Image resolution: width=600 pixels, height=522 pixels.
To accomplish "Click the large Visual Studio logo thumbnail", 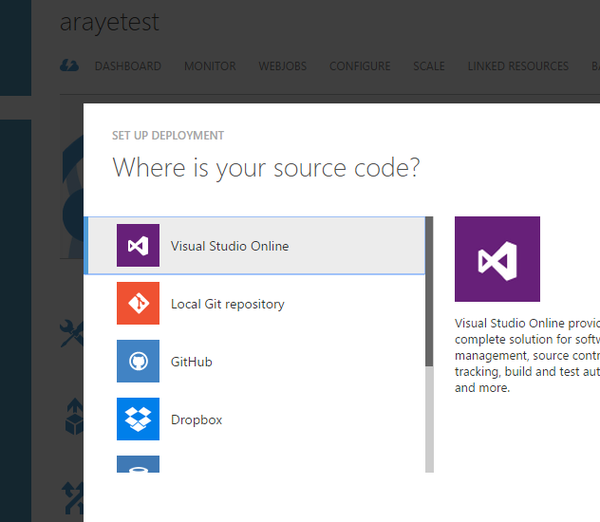I will point(497,259).
